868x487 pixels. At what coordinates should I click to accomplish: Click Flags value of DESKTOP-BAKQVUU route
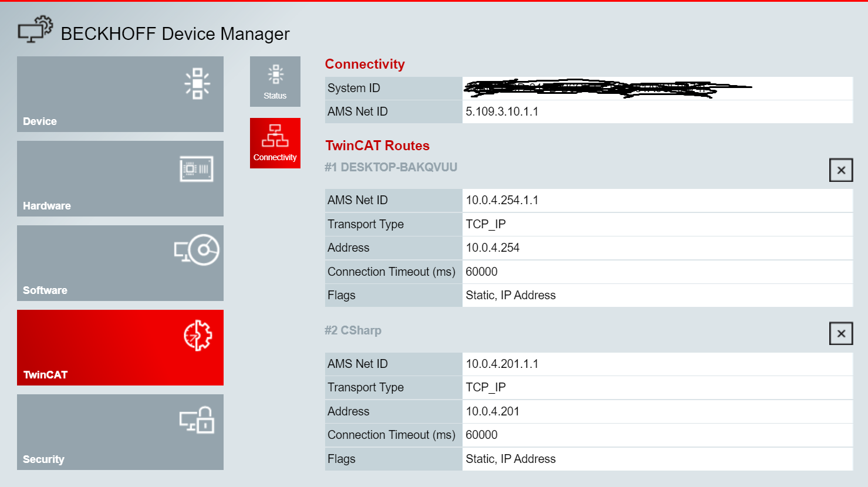511,295
